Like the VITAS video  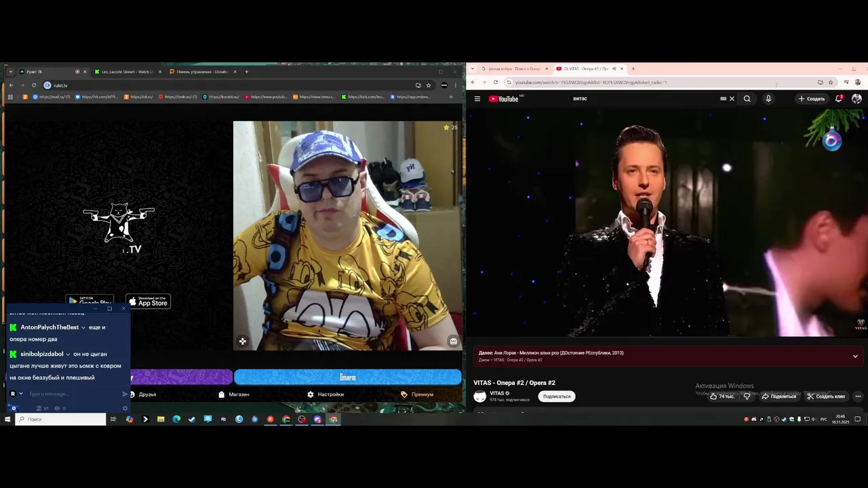click(x=722, y=396)
